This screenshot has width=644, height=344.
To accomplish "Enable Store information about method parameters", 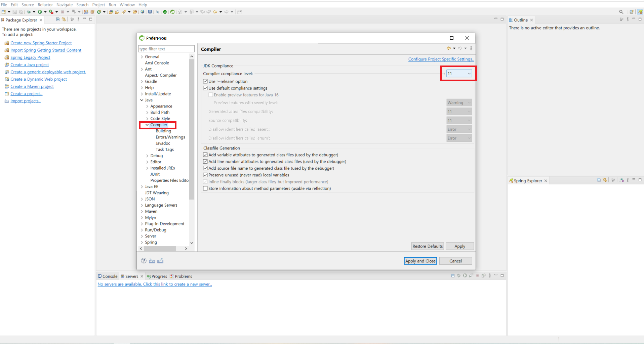I will 205,188.
